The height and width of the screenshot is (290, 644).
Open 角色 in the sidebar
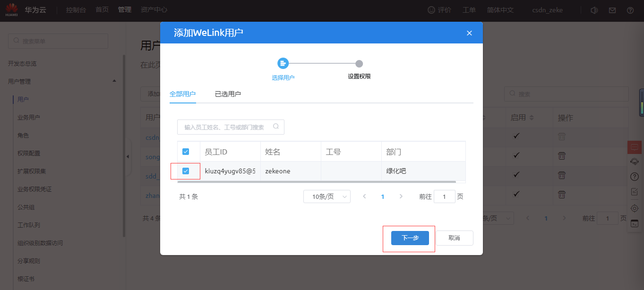[23, 135]
